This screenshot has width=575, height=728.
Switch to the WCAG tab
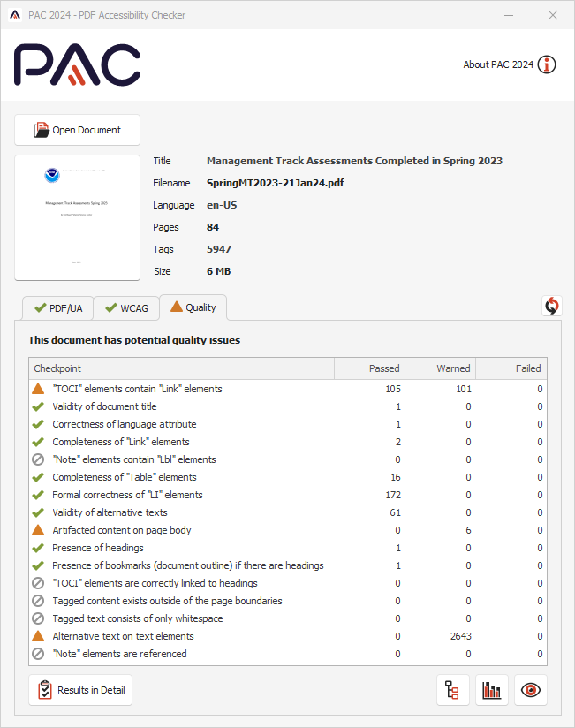(x=127, y=308)
